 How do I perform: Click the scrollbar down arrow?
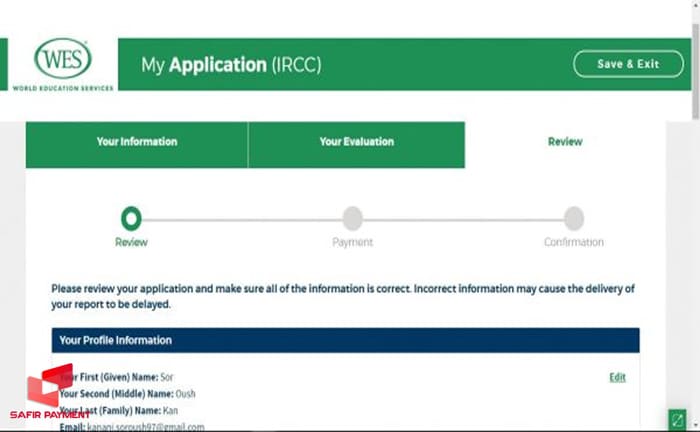(694, 426)
